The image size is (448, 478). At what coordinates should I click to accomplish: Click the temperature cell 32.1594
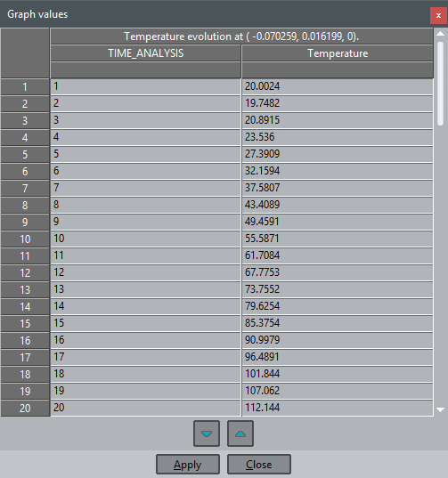click(338, 171)
